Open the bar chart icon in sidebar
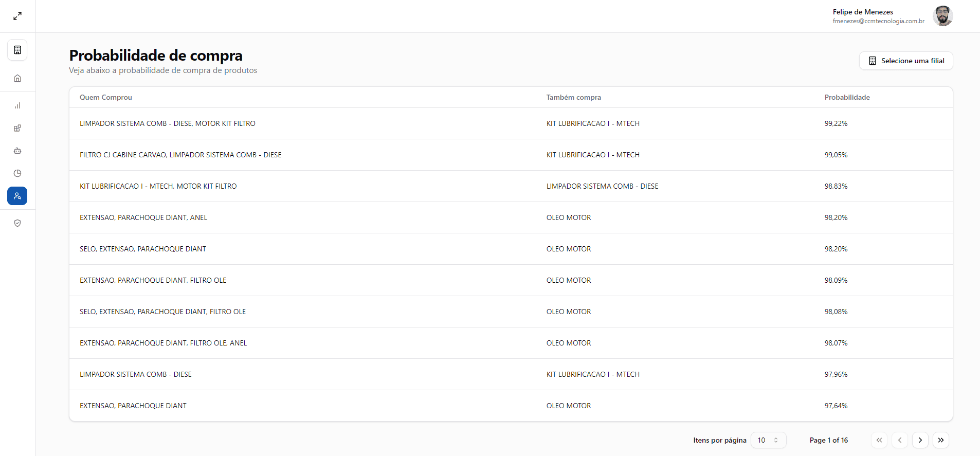980x456 pixels. coord(17,105)
